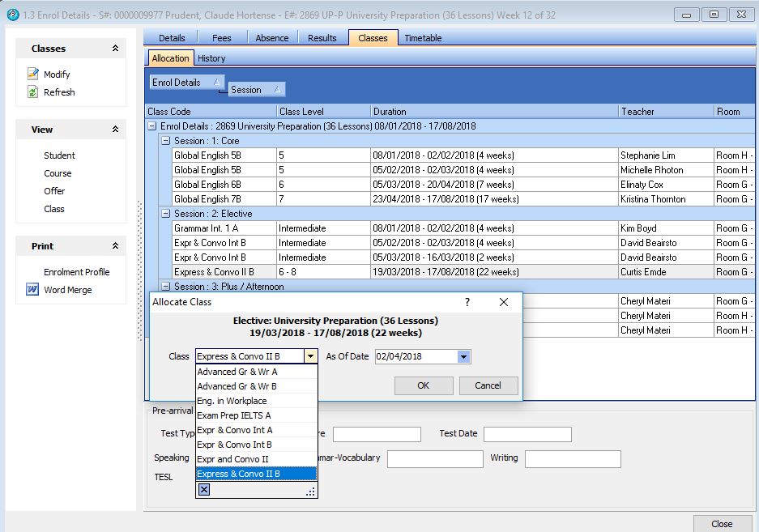Click the Test Date input field
The height and width of the screenshot is (532, 759).
tap(527, 434)
